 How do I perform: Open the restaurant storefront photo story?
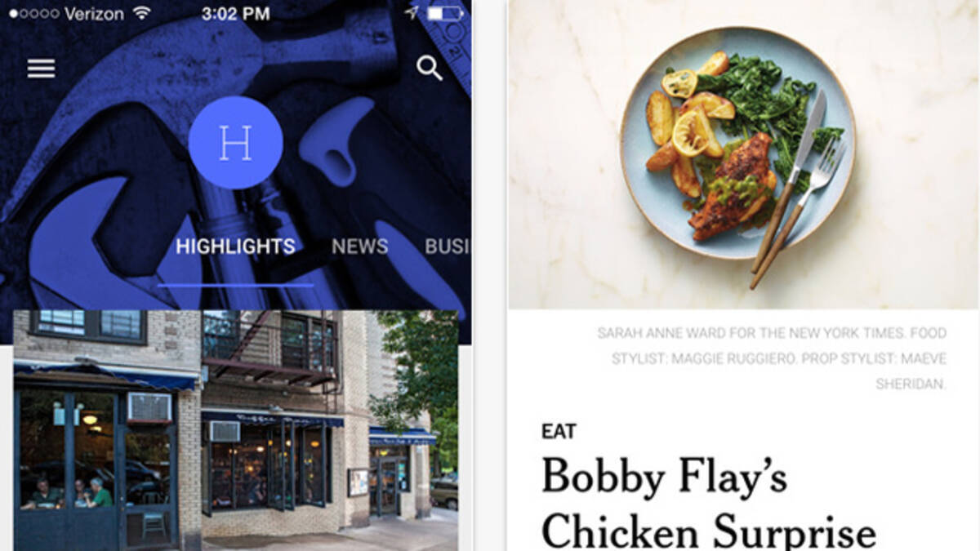pos(236,430)
